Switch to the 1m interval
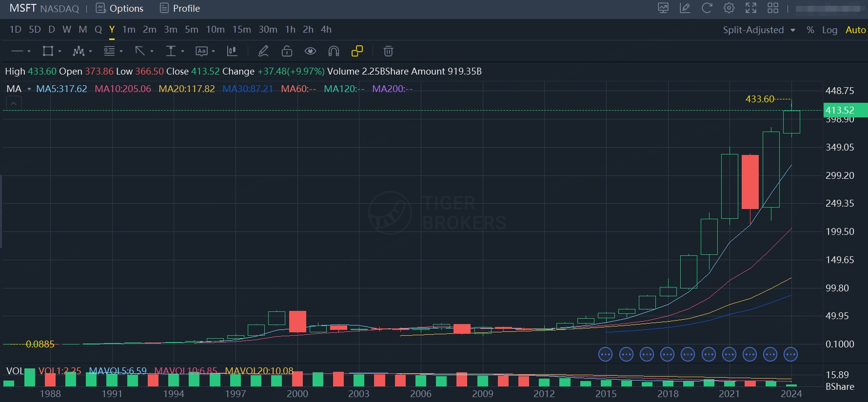 coord(129,29)
